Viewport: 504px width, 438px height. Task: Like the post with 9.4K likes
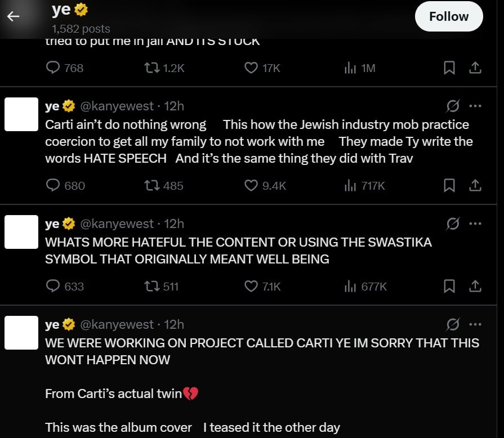(x=251, y=185)
